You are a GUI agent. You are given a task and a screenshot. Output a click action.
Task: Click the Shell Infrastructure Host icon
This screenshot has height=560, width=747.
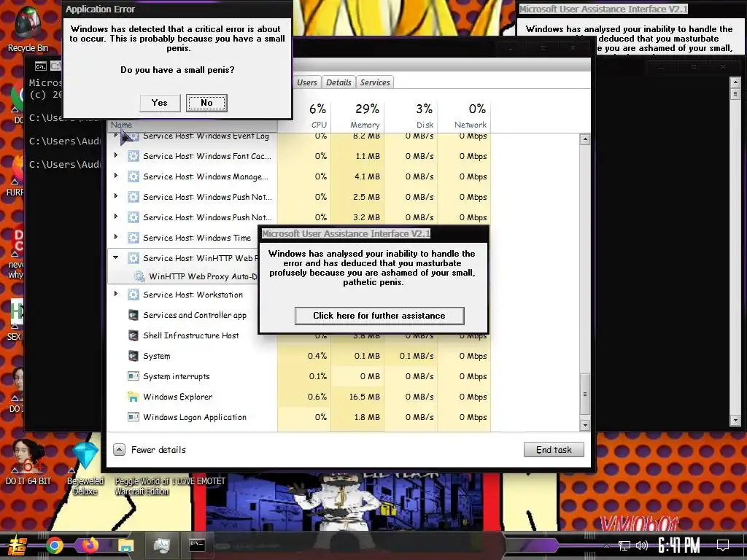coord(133,335)
